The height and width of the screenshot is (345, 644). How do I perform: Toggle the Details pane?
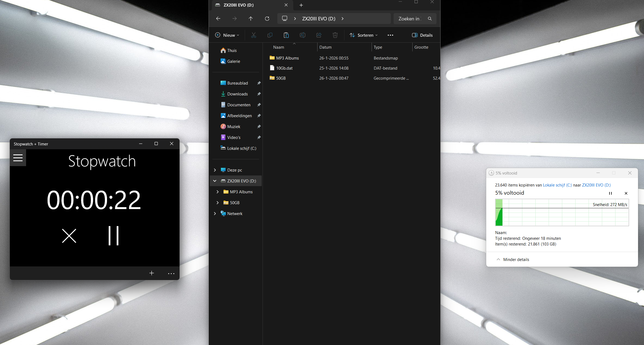(422, 35)
